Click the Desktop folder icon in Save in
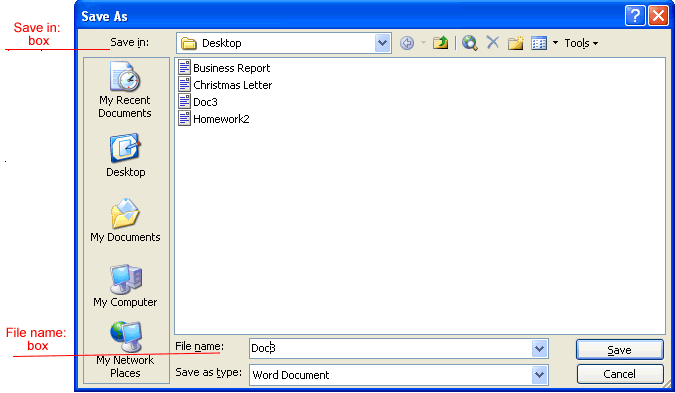This screenshot has width=675, height=393. click(189, 43)
